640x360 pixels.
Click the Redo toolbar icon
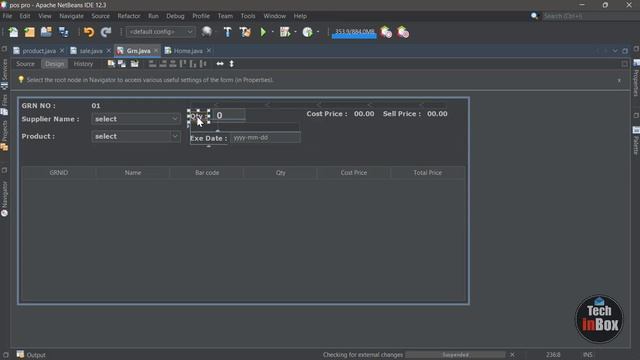(x=106, y=32)
